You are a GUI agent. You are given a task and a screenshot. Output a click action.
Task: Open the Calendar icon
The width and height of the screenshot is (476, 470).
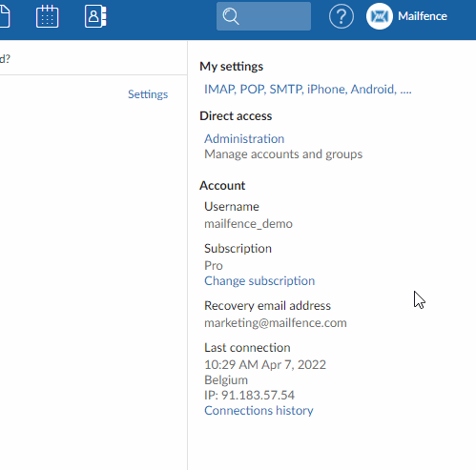click(47, 16)
